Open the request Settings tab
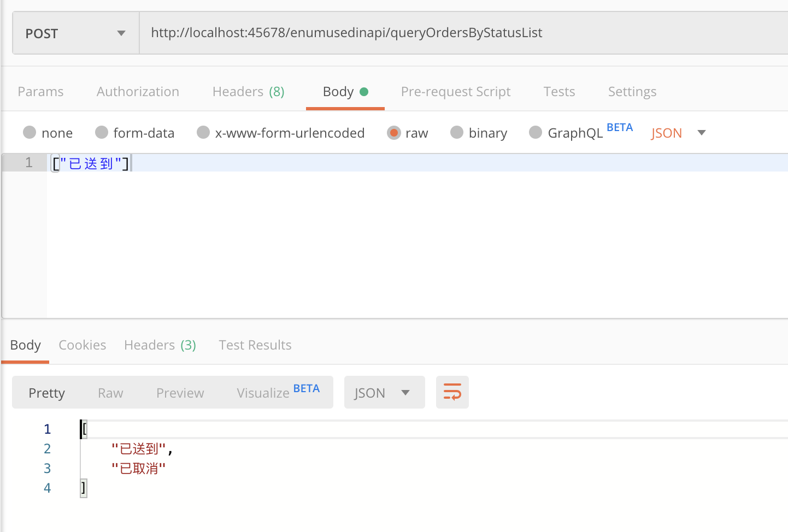 pos(632,92)
